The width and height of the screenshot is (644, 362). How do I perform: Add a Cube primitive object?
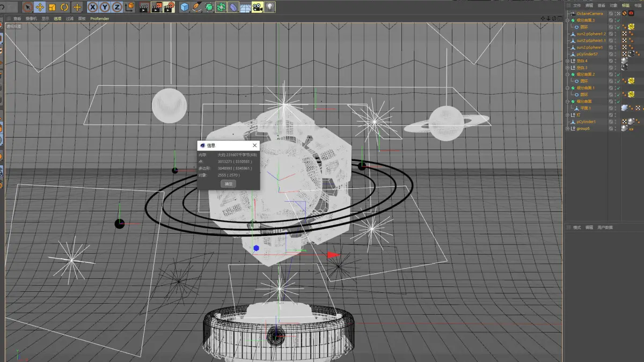click(185, 7)
